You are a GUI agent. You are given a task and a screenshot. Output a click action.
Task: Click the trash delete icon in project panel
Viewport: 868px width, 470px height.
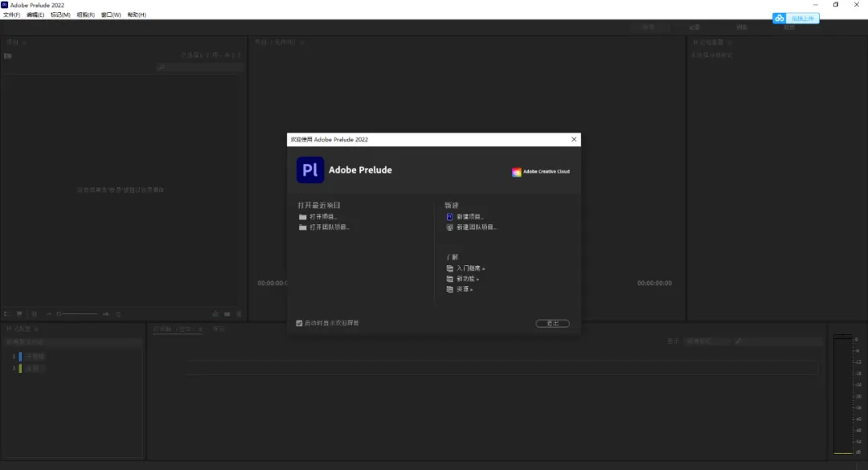click(240, 314)
